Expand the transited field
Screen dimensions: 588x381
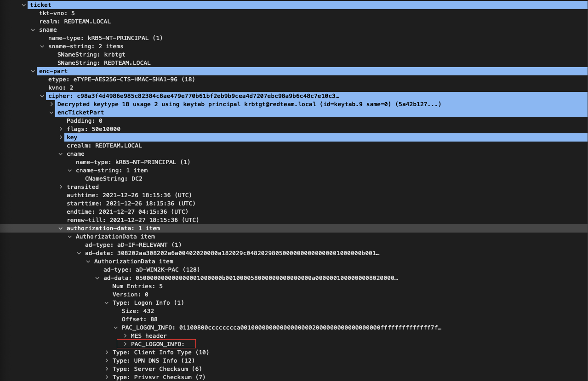61,187
